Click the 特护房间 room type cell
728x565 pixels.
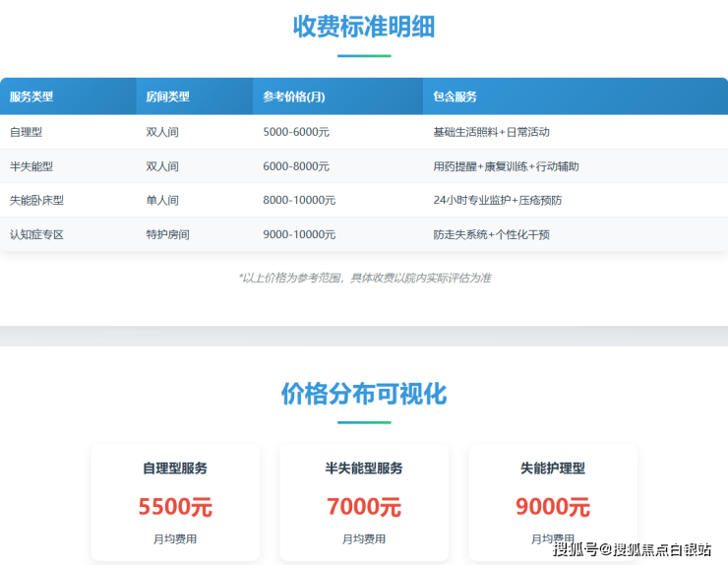167,235
